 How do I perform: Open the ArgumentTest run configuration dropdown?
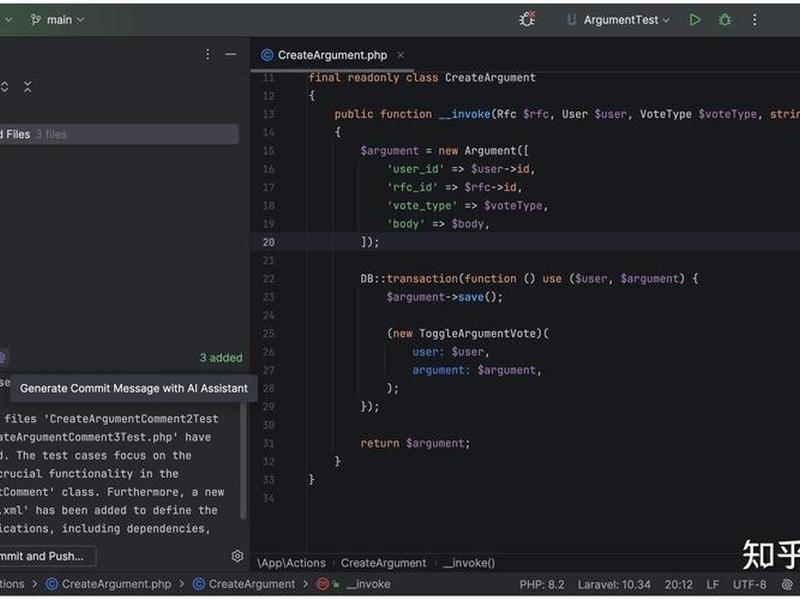tap(618, 20)
